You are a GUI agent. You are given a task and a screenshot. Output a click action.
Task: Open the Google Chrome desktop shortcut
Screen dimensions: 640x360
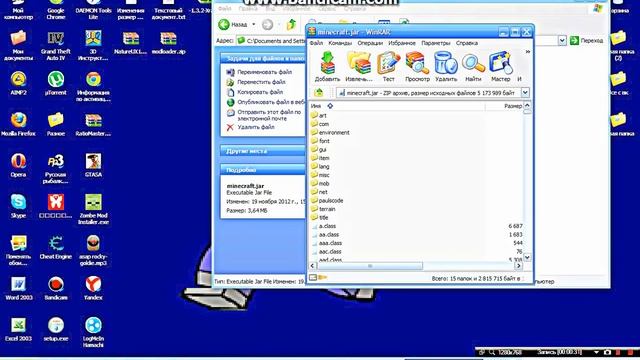pyautogui.click(x=56, y=11)
